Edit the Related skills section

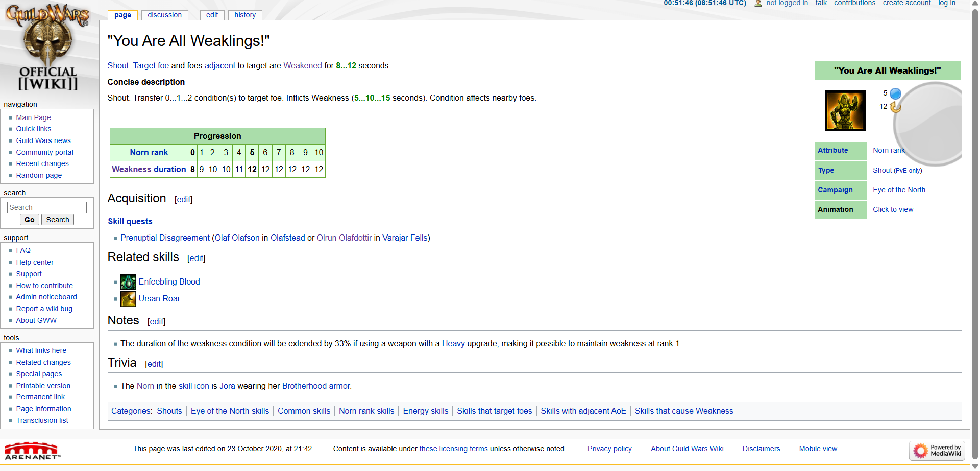pyautogui.click(x=197, y=258)
